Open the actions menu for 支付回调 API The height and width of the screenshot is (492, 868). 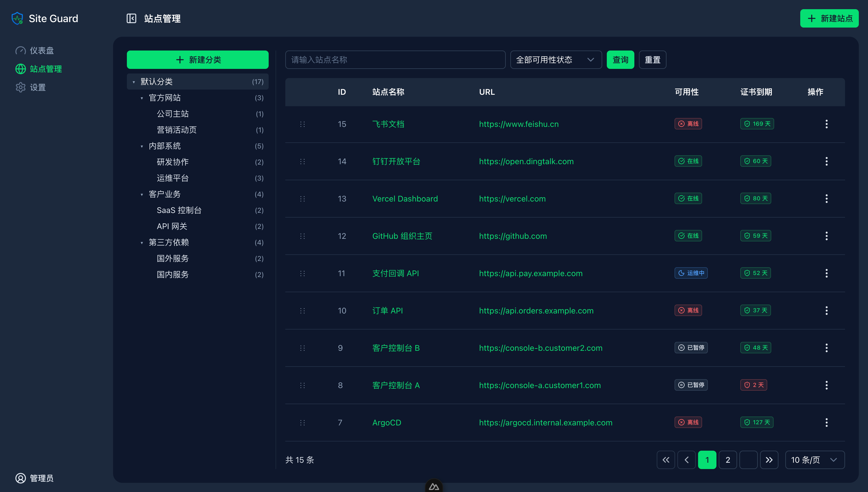click(x=826, y=273)
